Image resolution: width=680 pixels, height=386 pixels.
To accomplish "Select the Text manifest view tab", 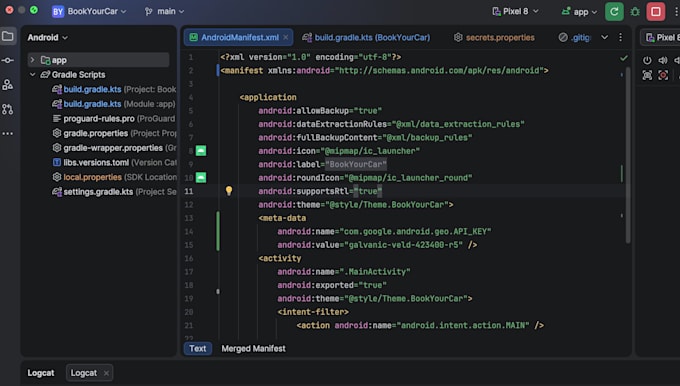I will [198, 348].
